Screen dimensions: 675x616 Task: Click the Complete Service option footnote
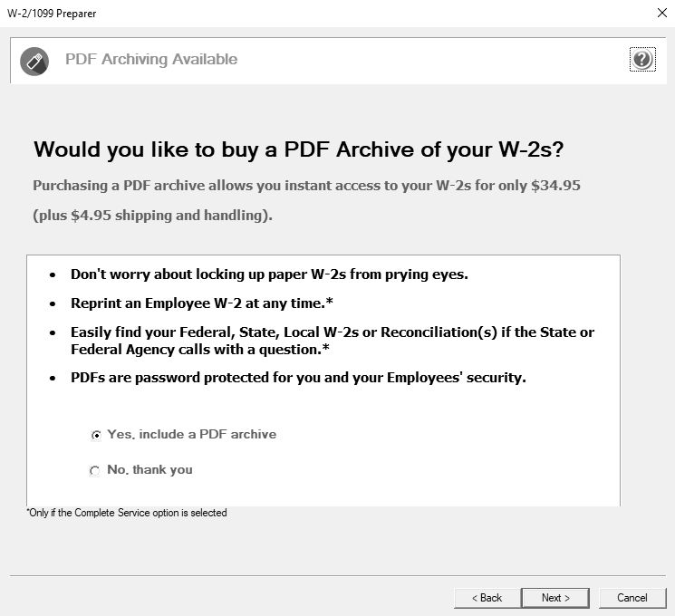(127, 513)
